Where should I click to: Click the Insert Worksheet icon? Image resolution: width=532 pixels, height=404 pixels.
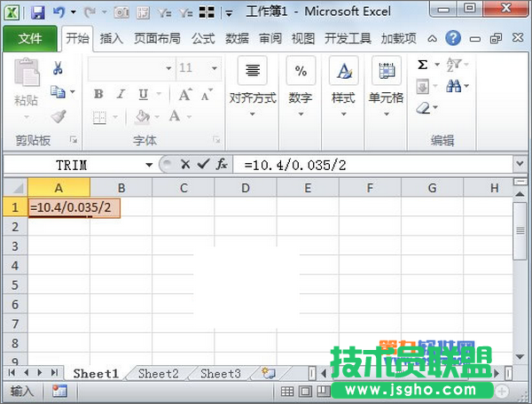tap(269, 373)
